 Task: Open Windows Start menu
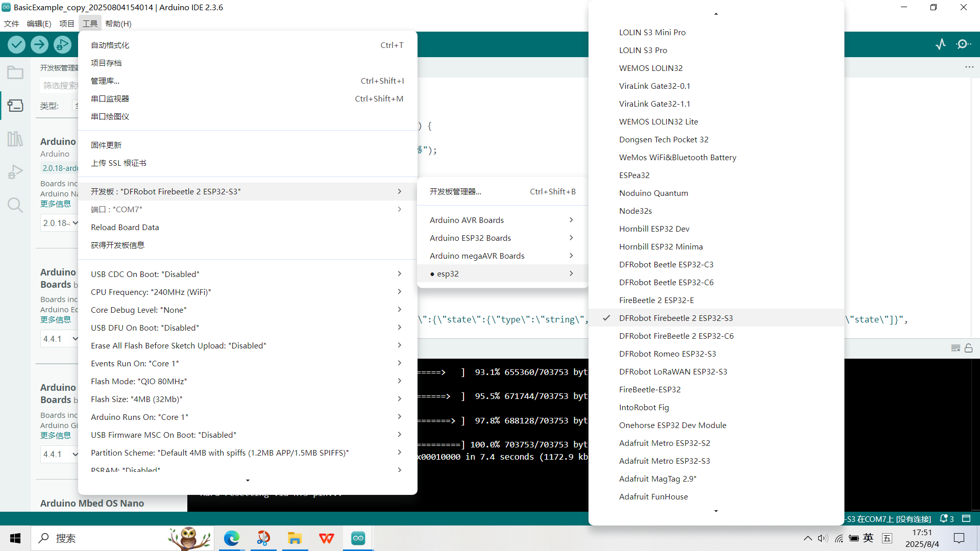coord(15,538)
